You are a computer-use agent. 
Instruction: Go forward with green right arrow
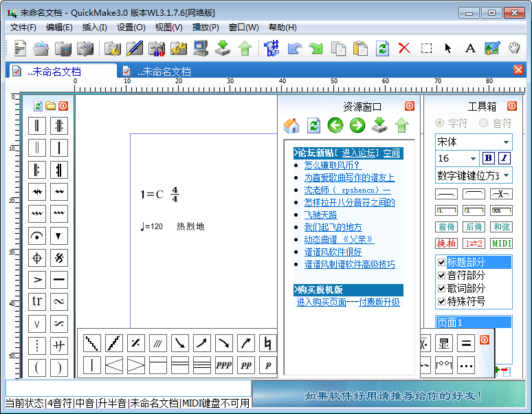pos(357,125)
